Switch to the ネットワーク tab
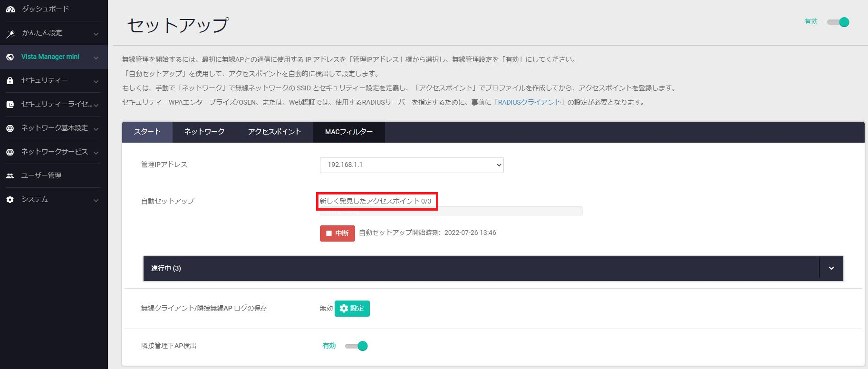This screenshot has width=868, height=369. tap(204, 132)
